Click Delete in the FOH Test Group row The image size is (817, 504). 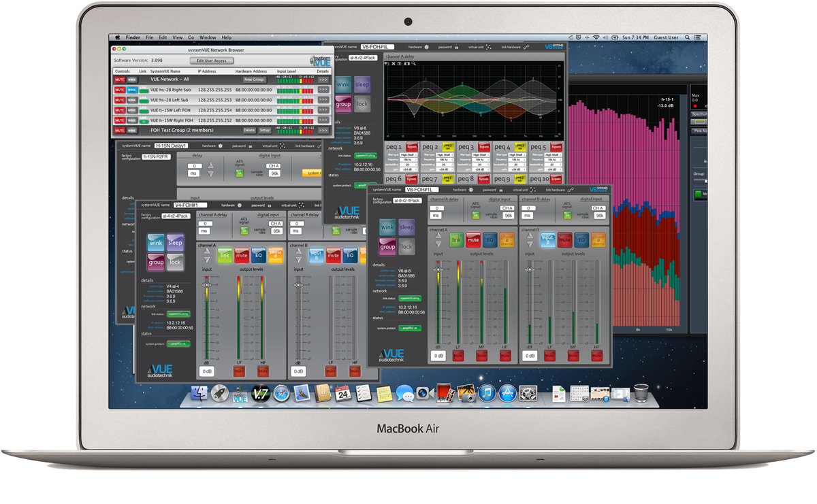249,130
